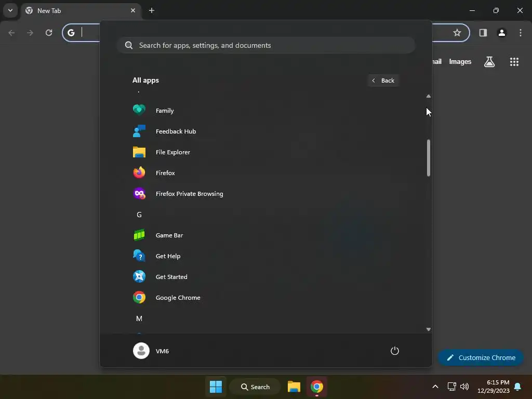Open the Family app icon
This screenshot has width=532, height=399.
click(139, 110)
